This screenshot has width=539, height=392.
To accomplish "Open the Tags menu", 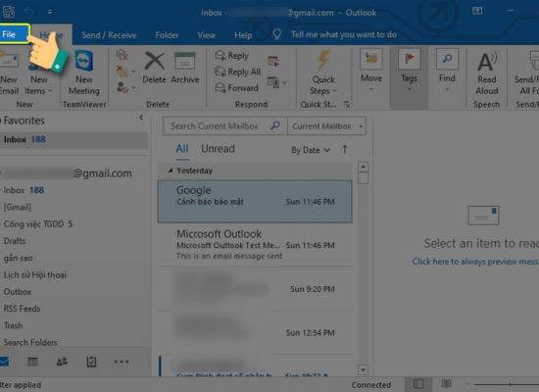I will (409, 71).
